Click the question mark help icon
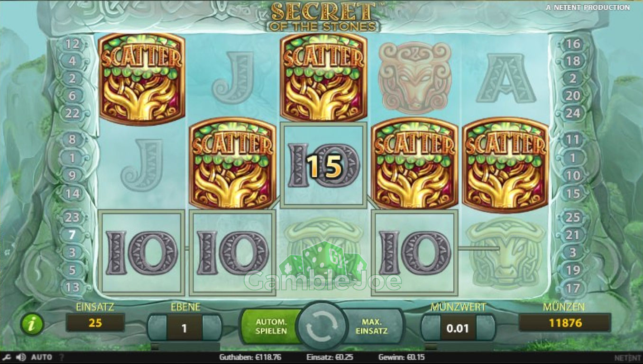The width and height of the screenshot is (643, 364). click(x=61, y=357)
